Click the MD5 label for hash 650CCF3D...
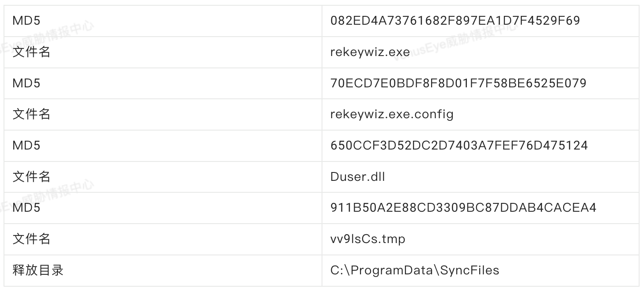The width and height of the screenshot is (644, 292). click(x=26, y=146)
